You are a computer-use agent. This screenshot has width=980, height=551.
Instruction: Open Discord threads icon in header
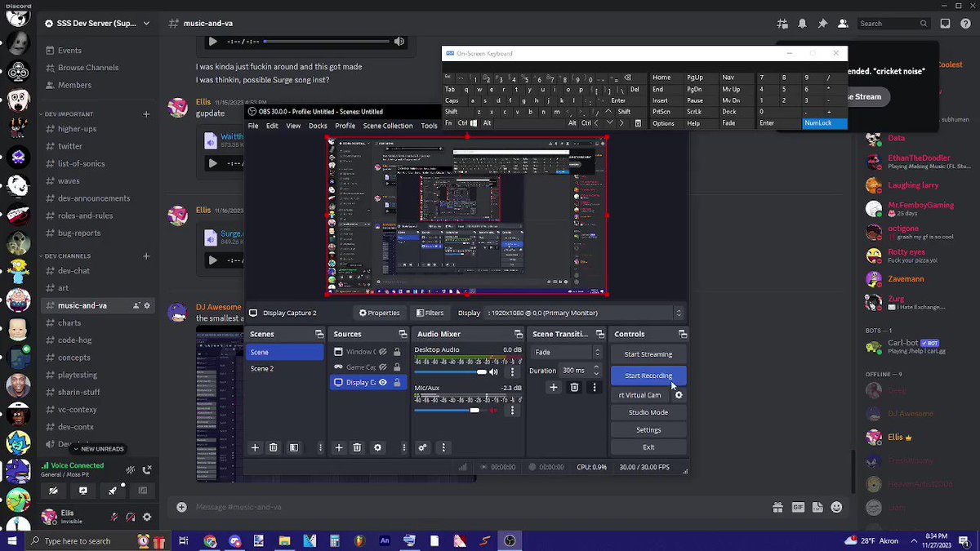[783, 24]
